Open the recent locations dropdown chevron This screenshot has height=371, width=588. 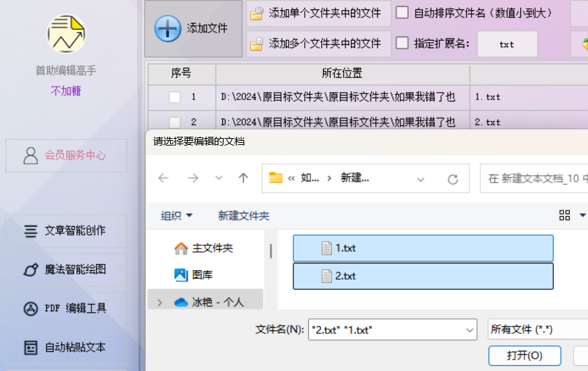[219, 178]
